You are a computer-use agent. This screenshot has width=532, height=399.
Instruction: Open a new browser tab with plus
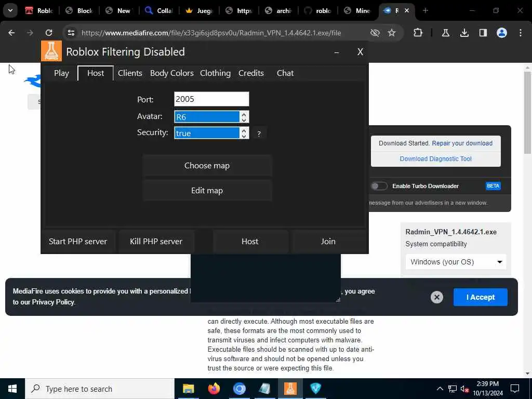pyautogui.click(x=425, y=10)
